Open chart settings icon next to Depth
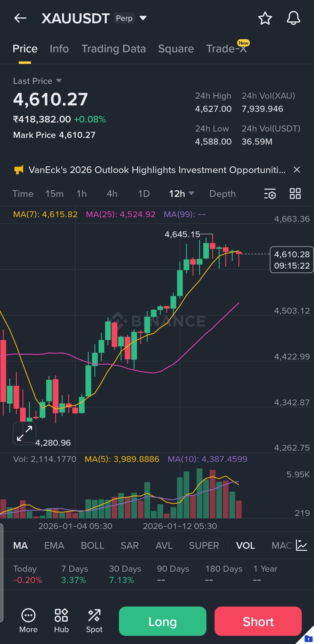The image size is (314, 644). (x=270, y=194)
